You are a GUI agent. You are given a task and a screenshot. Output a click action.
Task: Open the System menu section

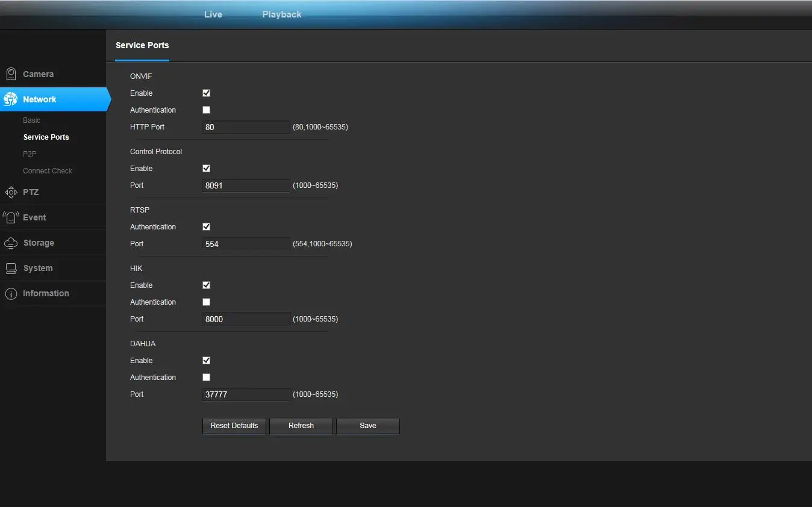click(53, 268)
